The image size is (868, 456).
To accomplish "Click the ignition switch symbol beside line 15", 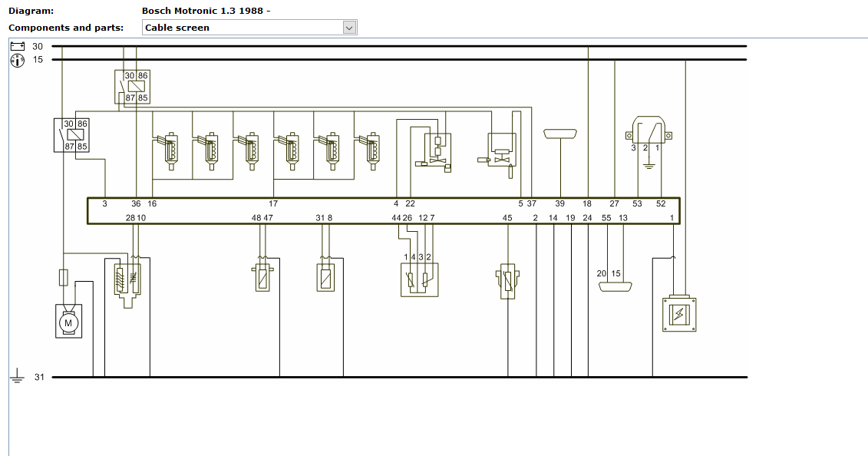I will tap(17, 60).
